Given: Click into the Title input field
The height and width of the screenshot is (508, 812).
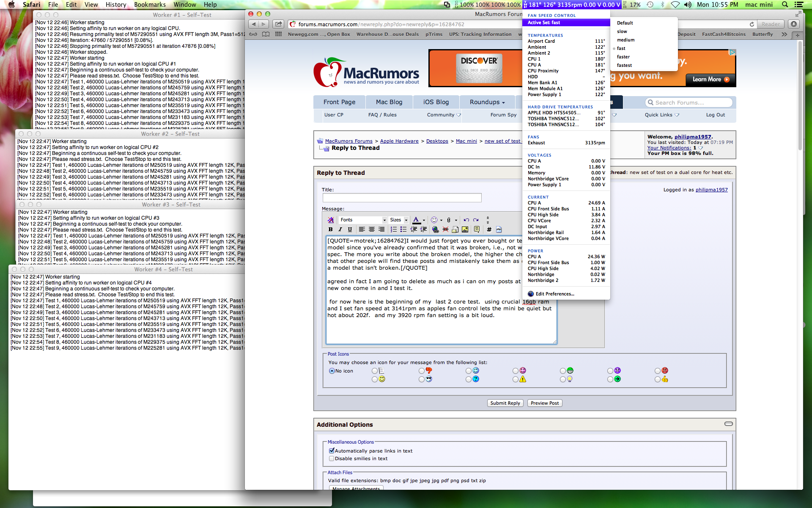Looking at the screenshot, I should point(402,198).
